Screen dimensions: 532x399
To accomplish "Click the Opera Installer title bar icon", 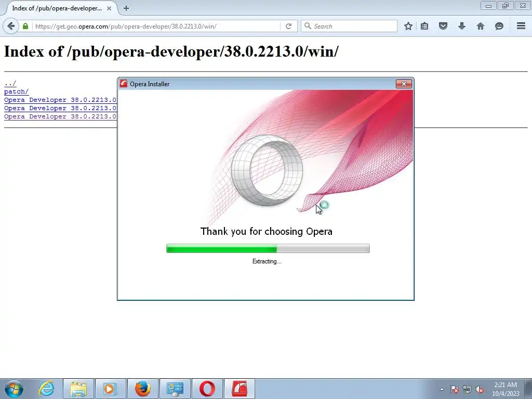I will (124, 84).
